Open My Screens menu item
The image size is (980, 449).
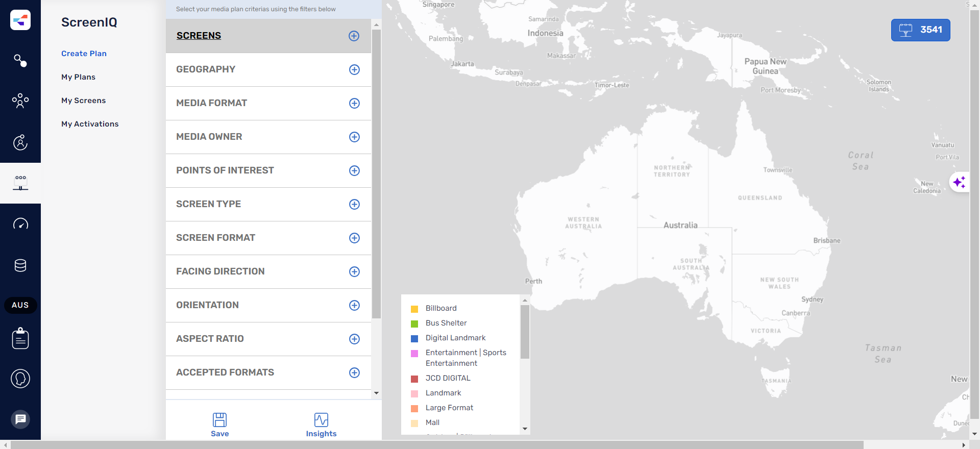(x=83, y=101)
